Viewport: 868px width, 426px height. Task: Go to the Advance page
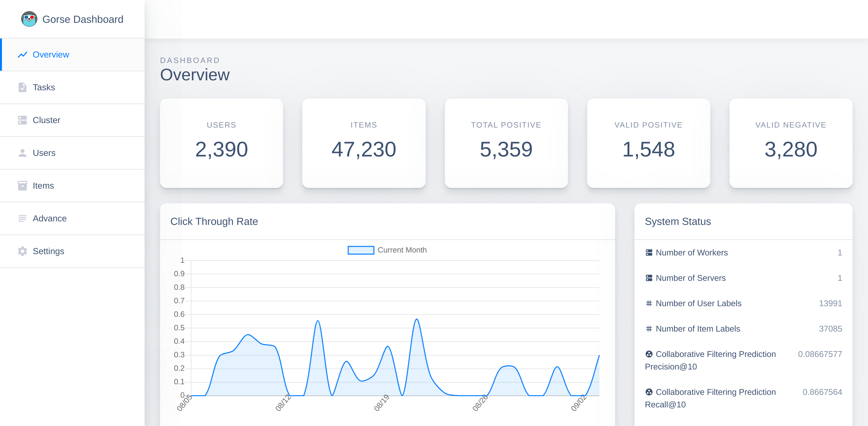(x=49, y=218)
